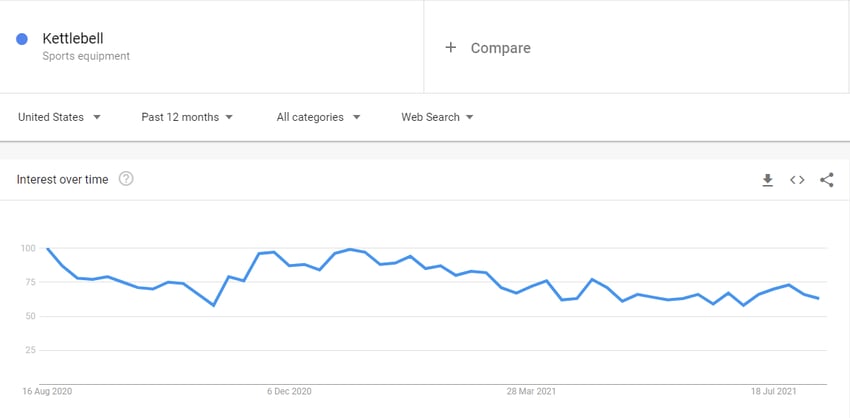Click the Sports equipment subtitle
The width and height of the screenshot is (850, 418).
pyautogui.click(x=86, y=56)
